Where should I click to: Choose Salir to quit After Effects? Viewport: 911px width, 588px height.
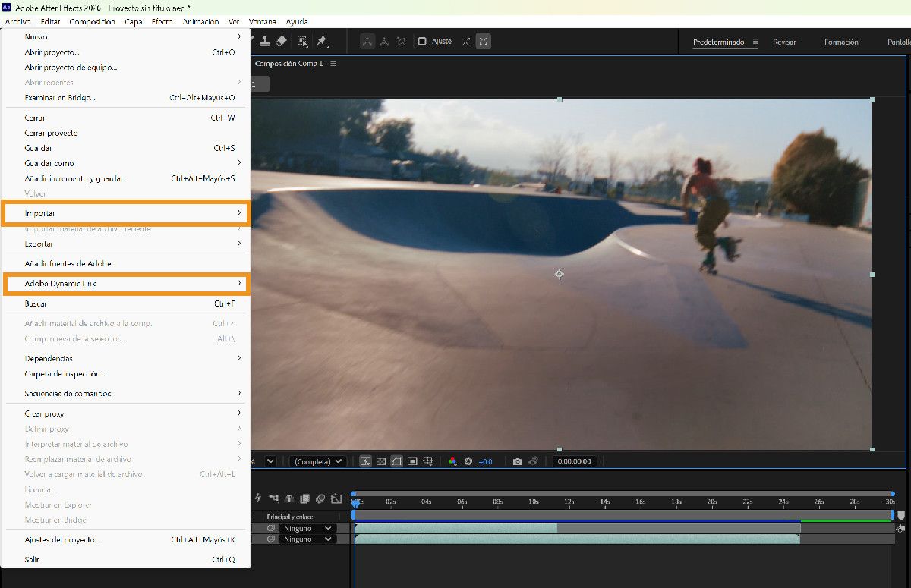click(x=126, y=559)
